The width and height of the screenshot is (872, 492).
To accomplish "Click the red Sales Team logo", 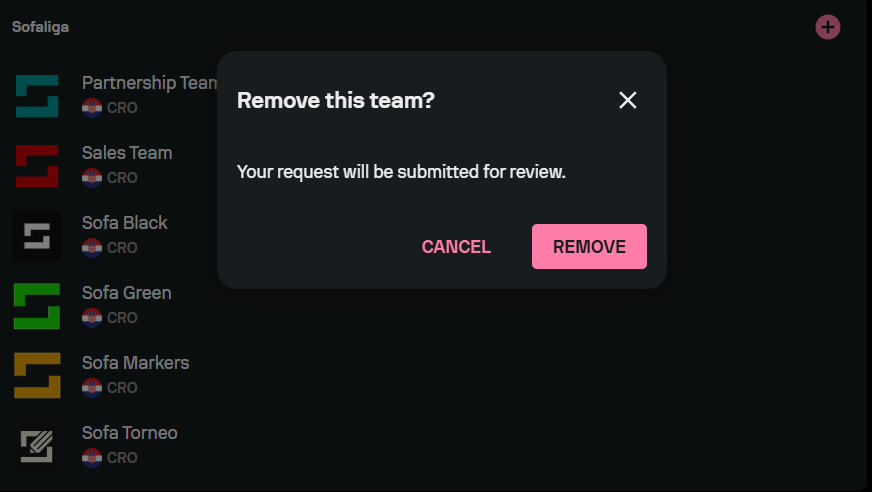I will coord(37,166).
